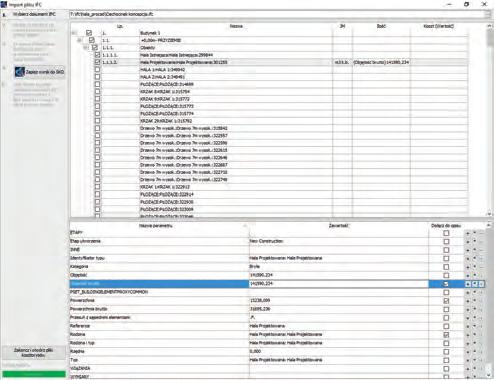Viewport: 494px width, 380px height.
Task: Collapse the 'Obiekty' tree node 1.1.1
Action: pyautogui.click(x=86, y=48)
